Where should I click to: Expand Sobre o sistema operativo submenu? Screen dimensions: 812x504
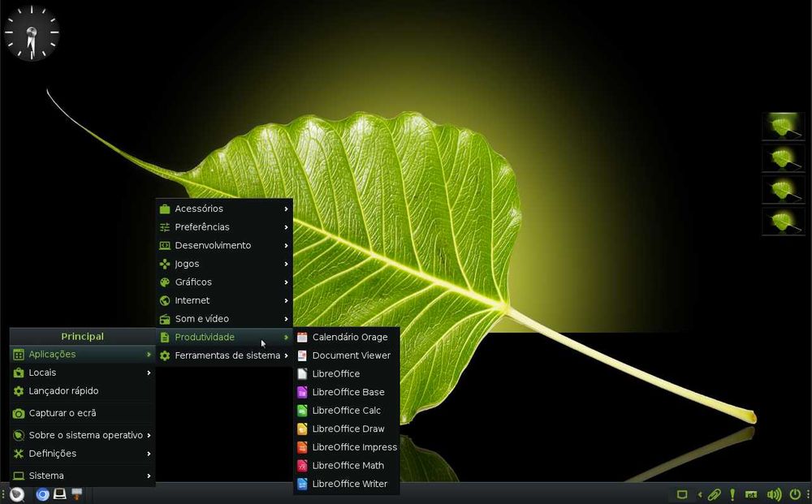point(82,435)
